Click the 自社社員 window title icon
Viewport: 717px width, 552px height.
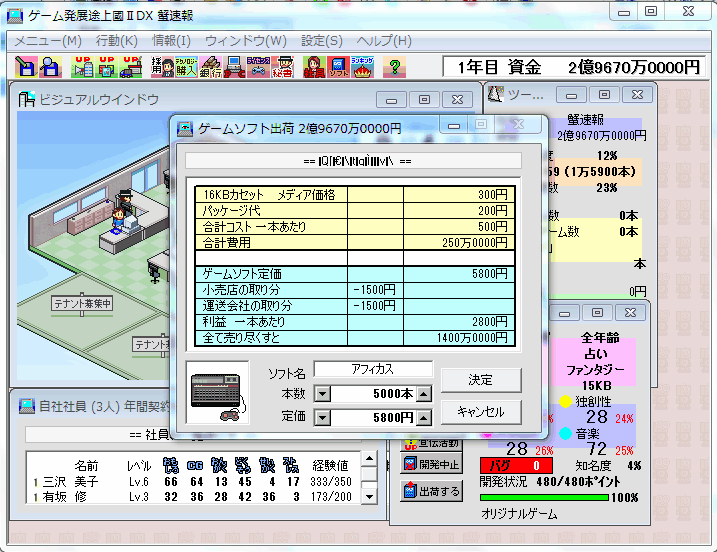(27, 406)
